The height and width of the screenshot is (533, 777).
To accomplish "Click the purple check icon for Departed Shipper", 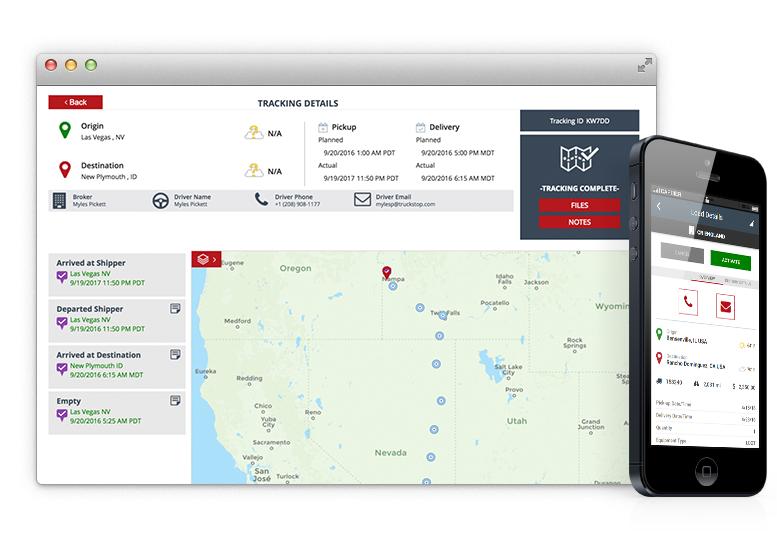I will click(x=61, y=323).
